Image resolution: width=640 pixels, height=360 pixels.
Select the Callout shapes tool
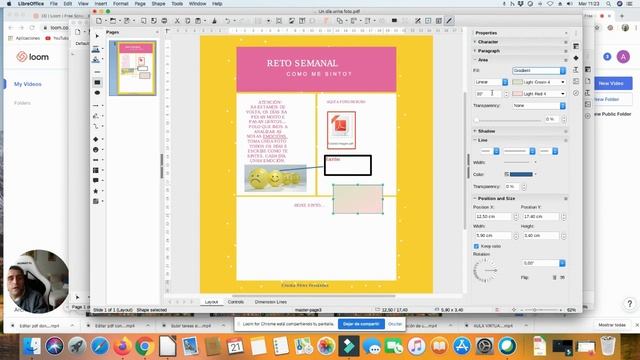(96, 180)
